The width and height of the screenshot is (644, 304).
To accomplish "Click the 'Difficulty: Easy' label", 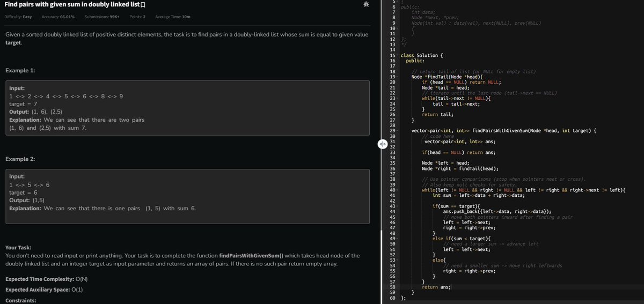I will (18, 17).
